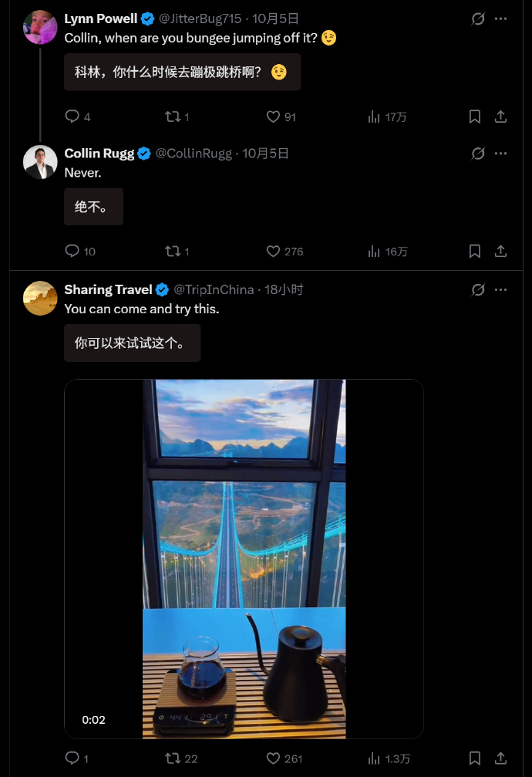This screenshot has height=777, width=532.
Task: Retweet Lynn Powell's bungee jumping tweet
Action: (173, 117)
